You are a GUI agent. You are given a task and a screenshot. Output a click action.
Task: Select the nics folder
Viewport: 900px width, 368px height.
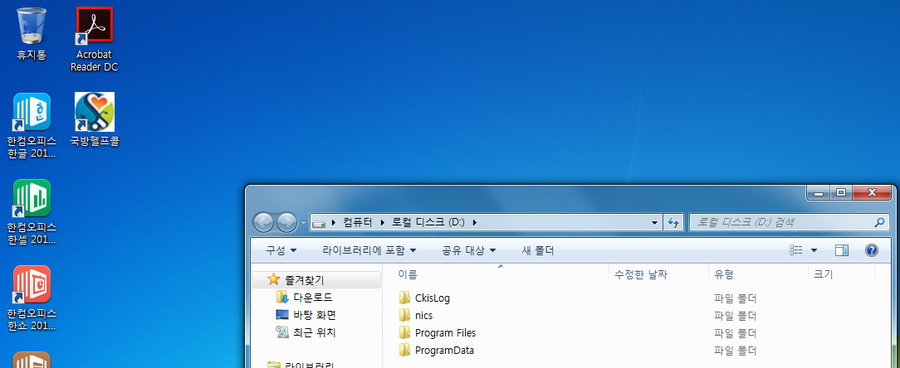(424, 316)
